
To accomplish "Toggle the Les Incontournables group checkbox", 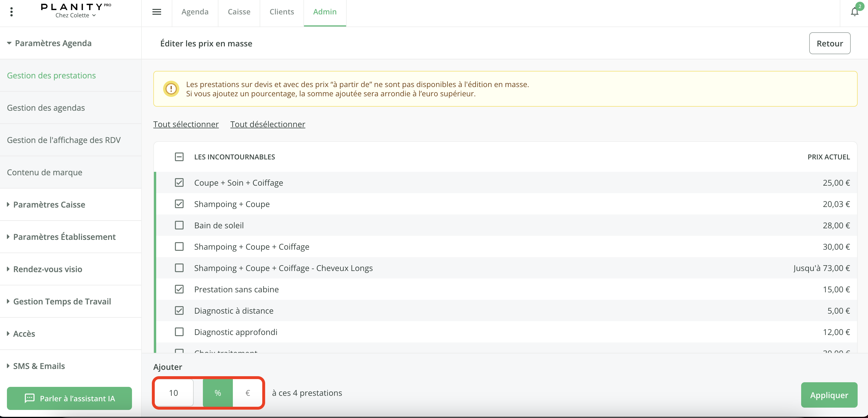I will [179, 157].
